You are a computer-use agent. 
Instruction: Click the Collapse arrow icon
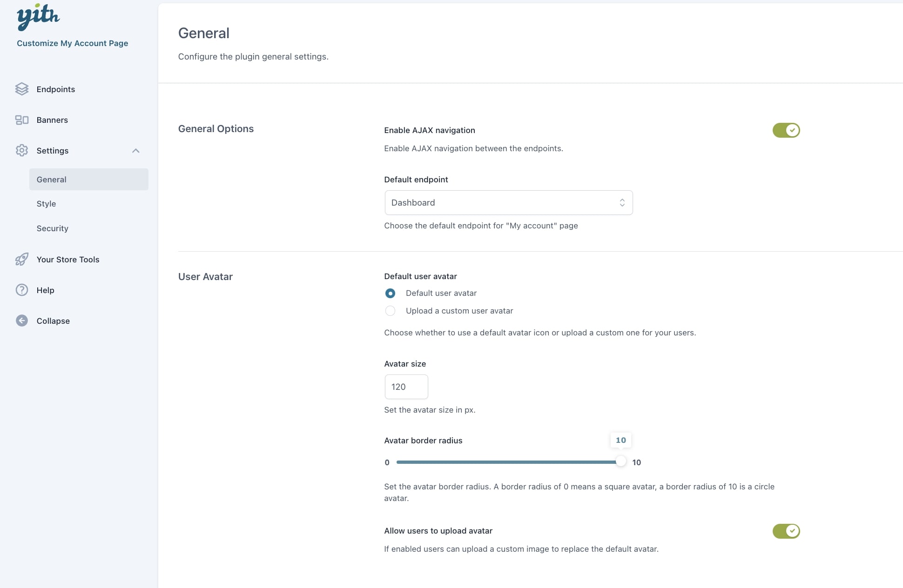click(x=22, y=321)
